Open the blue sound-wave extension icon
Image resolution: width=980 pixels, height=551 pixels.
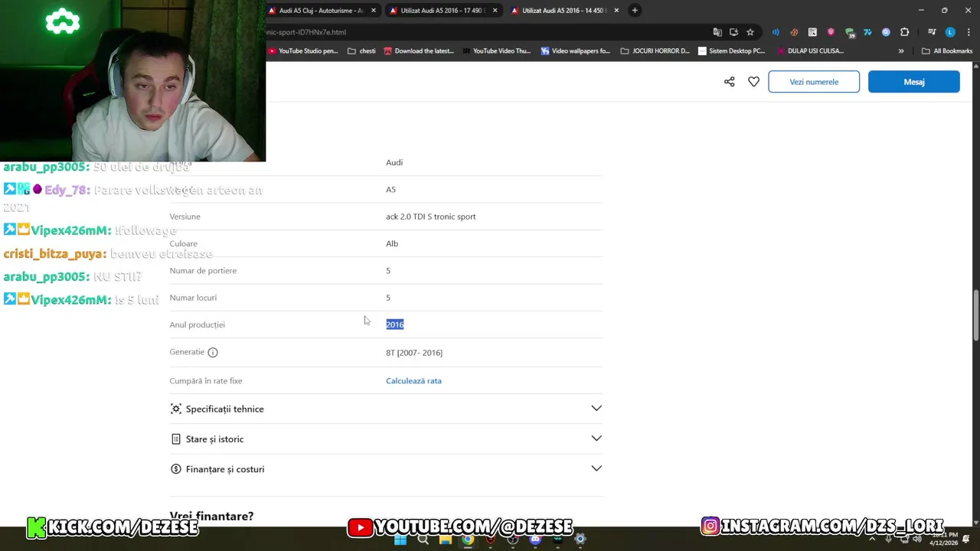(776, 32)
